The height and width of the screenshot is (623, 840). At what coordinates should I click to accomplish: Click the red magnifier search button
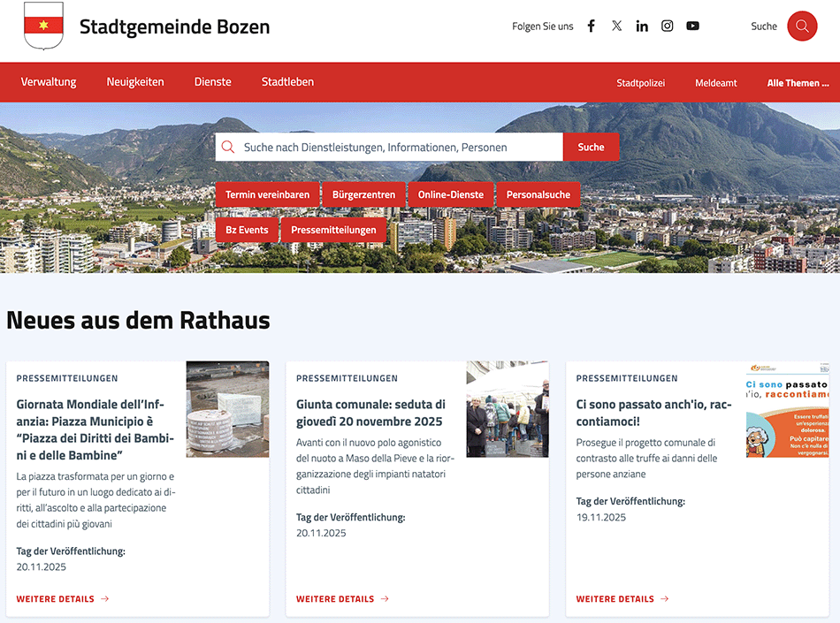802,27
